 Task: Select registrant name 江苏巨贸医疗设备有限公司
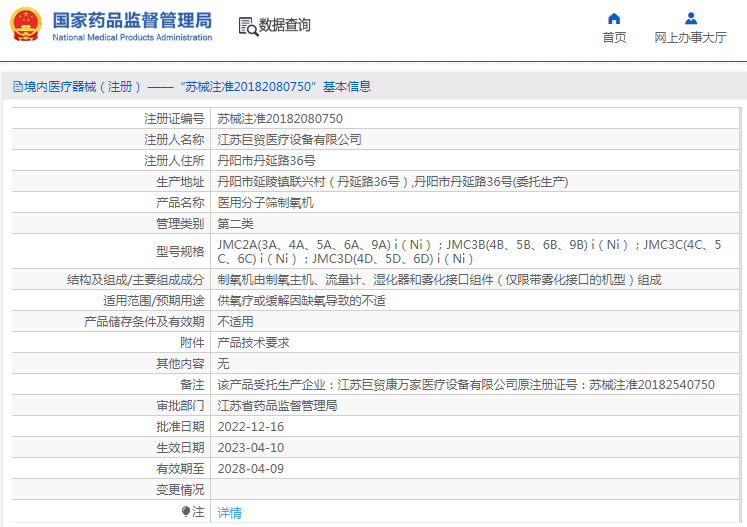(x=289, y=140)
